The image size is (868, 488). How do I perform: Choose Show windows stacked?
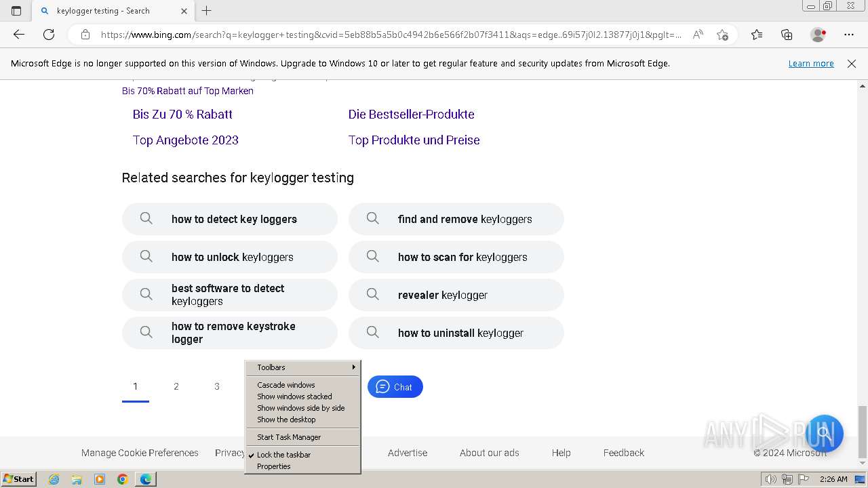pyautogui.click(x=302, y=396)
